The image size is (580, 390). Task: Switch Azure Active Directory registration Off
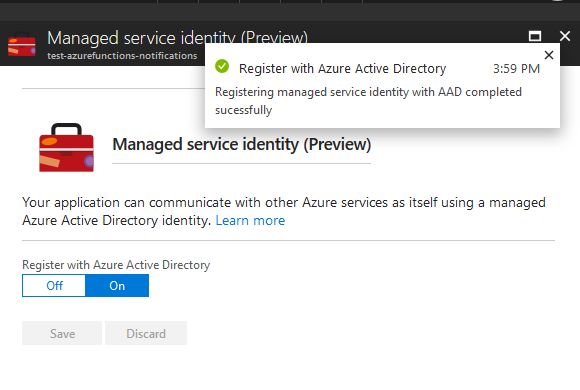54,285
